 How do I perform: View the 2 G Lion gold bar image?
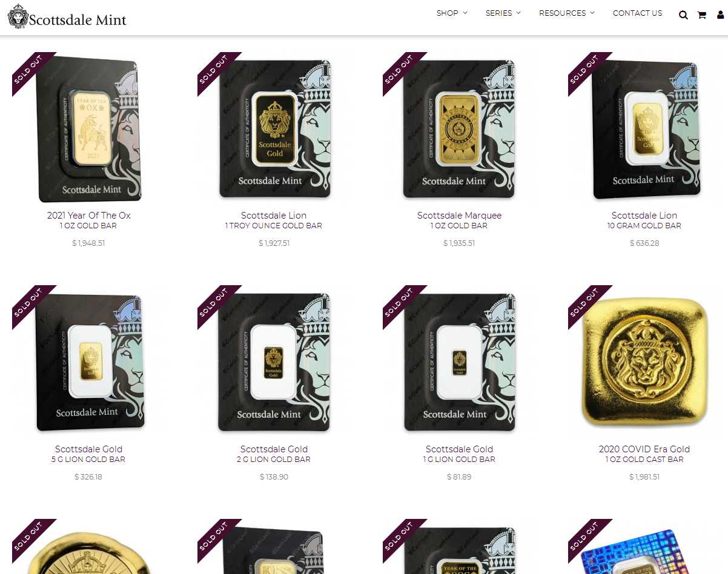click(274, 361)
